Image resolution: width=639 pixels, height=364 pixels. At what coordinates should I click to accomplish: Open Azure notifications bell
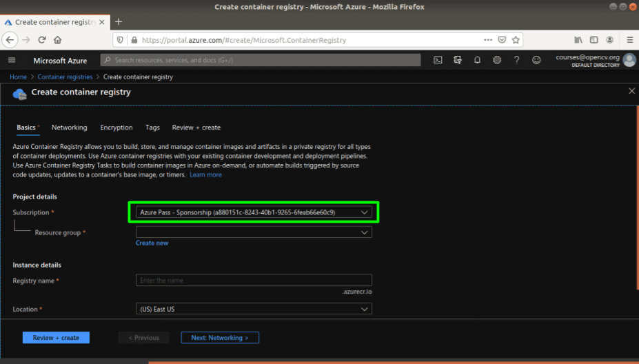(477, 61)
